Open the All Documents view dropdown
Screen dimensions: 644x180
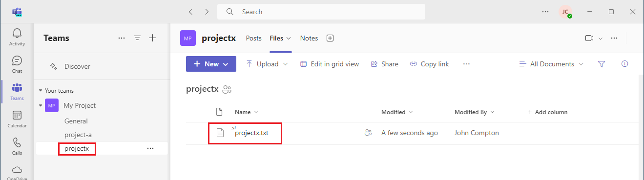[x=551, y=64]
